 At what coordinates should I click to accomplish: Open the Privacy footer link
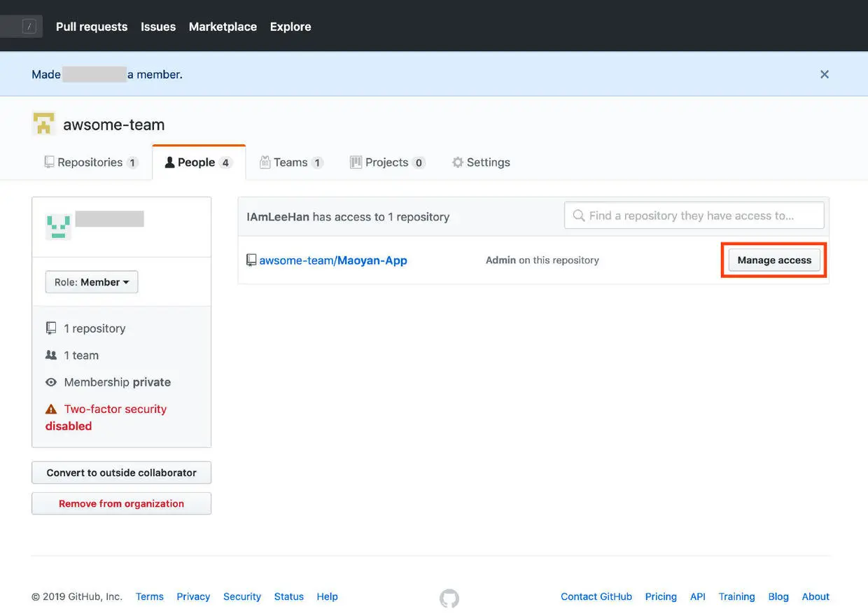tap(193, 596)
